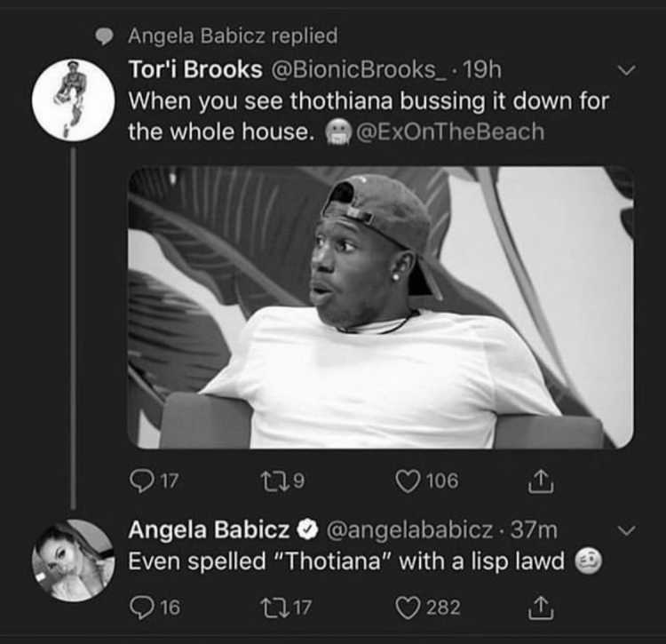This screenshot has width=666, height=644.
Task: Click reply icon on Tor'i Brooks tweet
Action: 142,481
